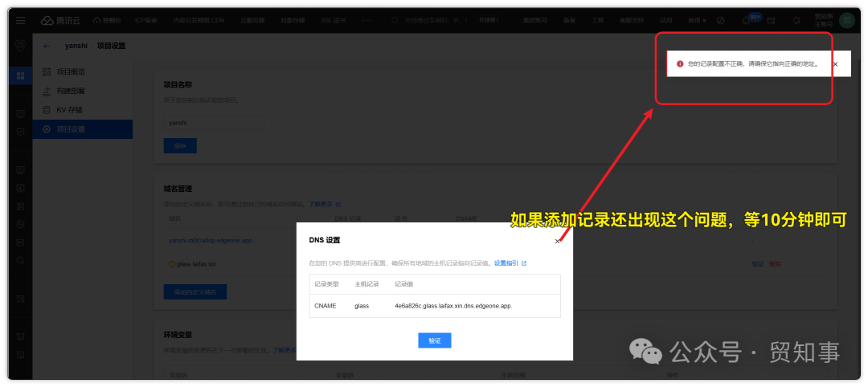Open SSL 证书 shortcut
Viewport: 868px width, 387px height.
[x=334, y=20]
